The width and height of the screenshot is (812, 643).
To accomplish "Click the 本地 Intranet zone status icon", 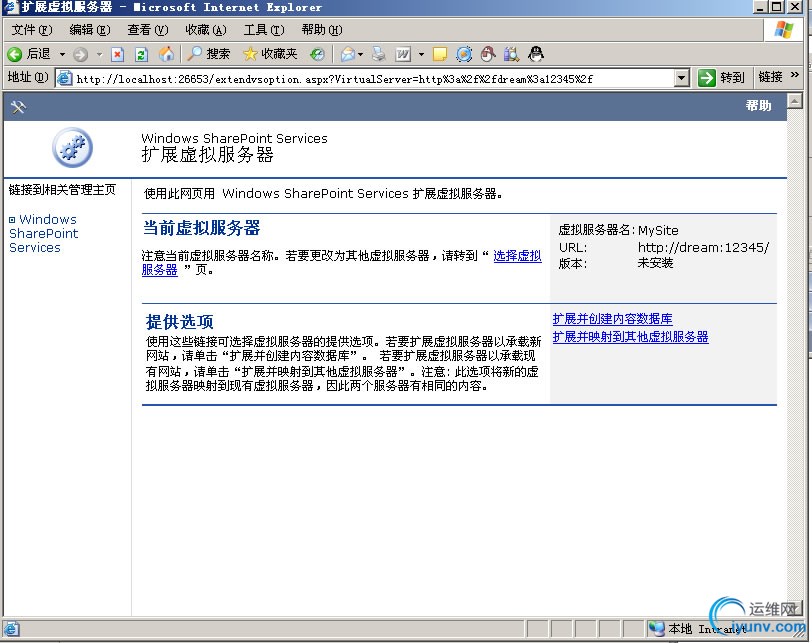I will [657, 629].
